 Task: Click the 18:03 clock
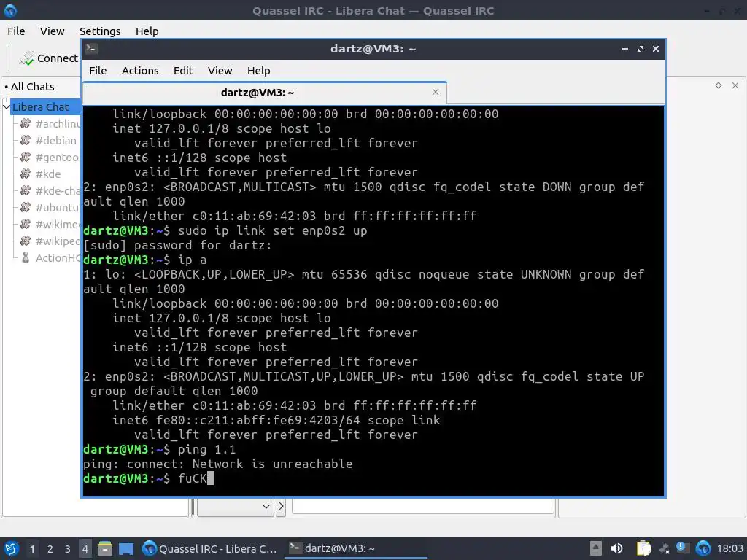(729, 548)
